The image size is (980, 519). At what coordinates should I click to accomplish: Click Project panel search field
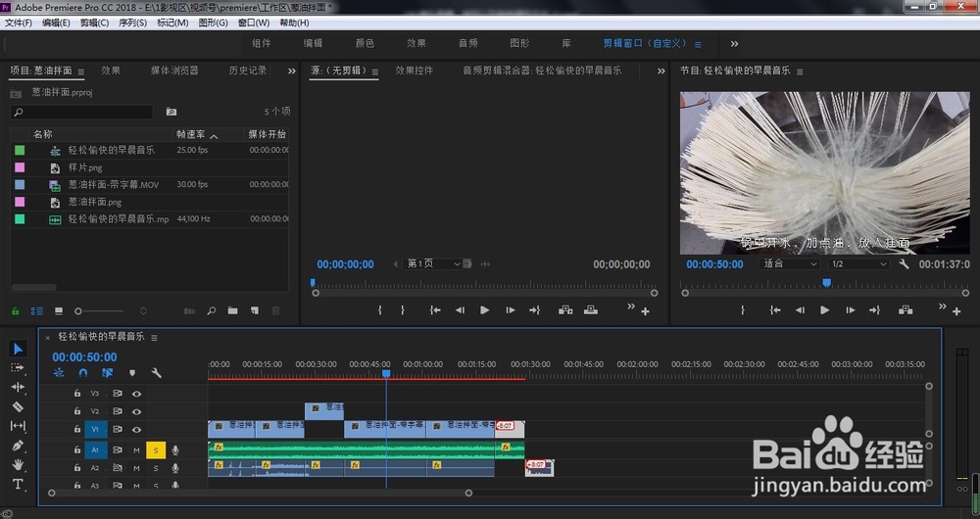[82, 113]
